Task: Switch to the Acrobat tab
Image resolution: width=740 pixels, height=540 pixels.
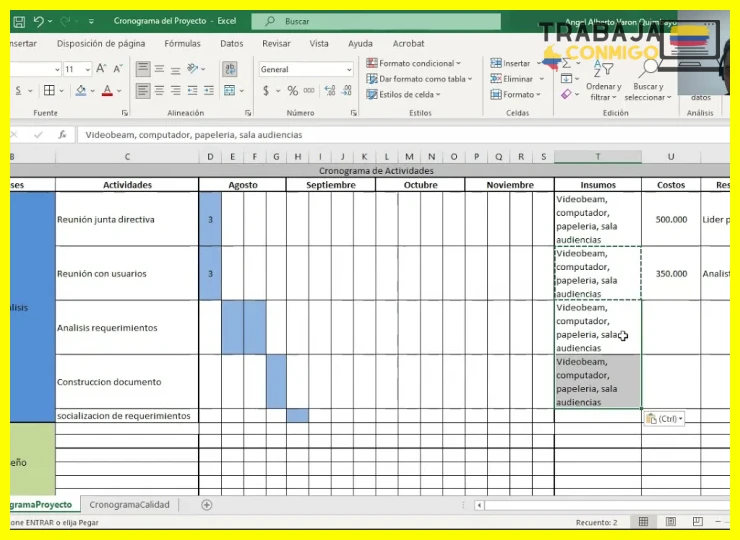Action: click(x=408, y=43)
